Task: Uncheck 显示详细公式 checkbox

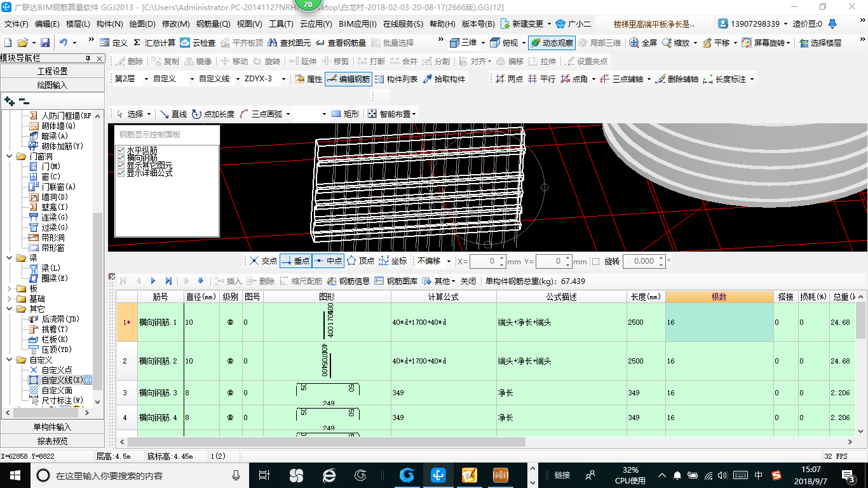Action: click(x=121, y=173)
